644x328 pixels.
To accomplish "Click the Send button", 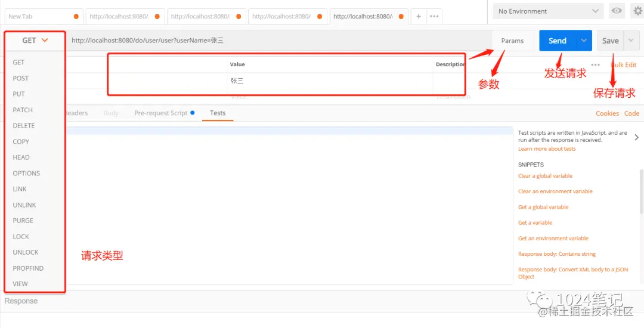I will (x=558, y=41).
